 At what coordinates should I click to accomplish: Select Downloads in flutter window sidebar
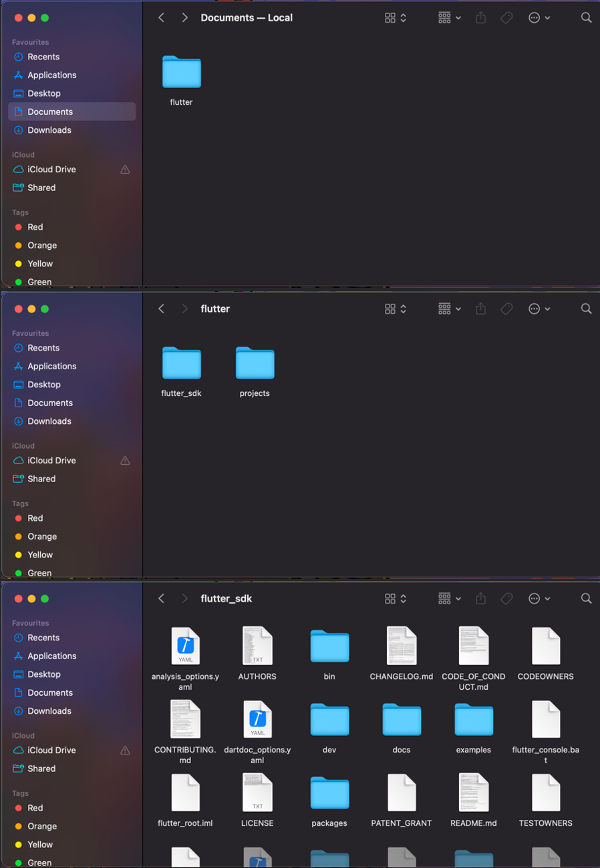71,421
